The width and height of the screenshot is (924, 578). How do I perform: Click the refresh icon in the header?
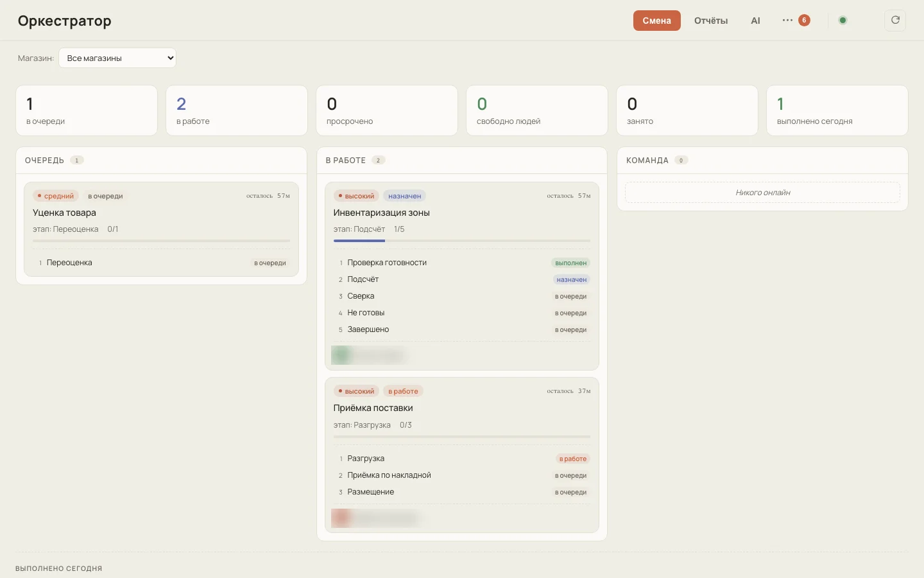coord(895,21)
